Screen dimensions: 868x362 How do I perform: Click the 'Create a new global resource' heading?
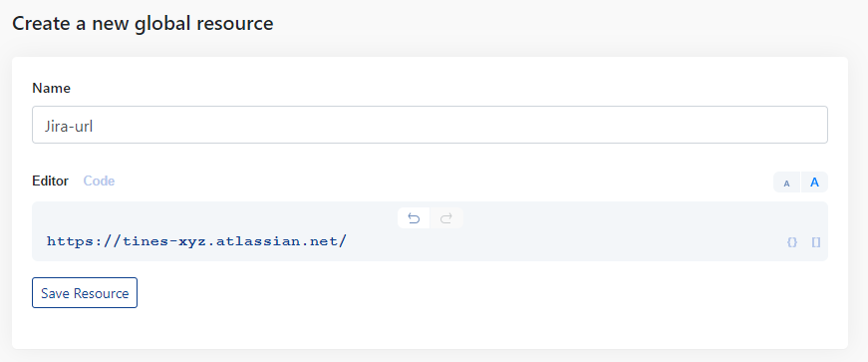(143, 24)
